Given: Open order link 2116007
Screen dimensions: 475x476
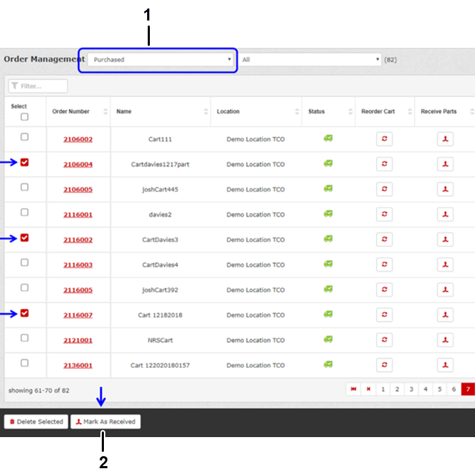Looking at the screenshot, I should [77, 315].
